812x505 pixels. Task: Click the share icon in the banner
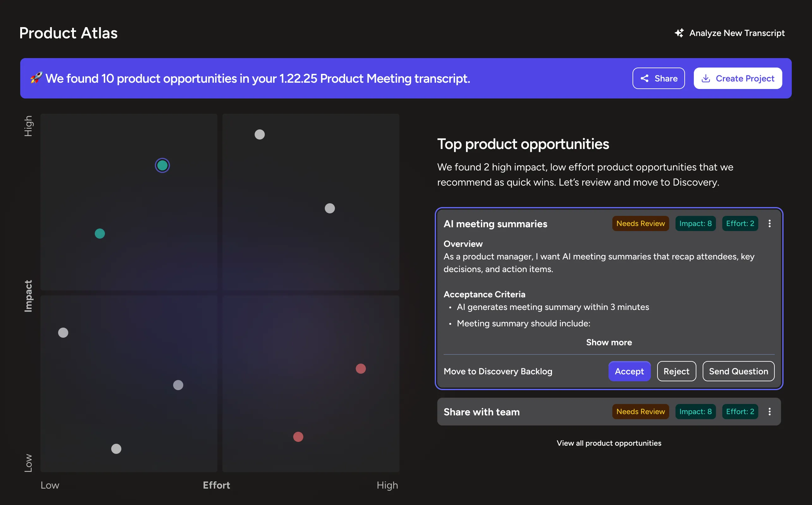pos(644,79)
